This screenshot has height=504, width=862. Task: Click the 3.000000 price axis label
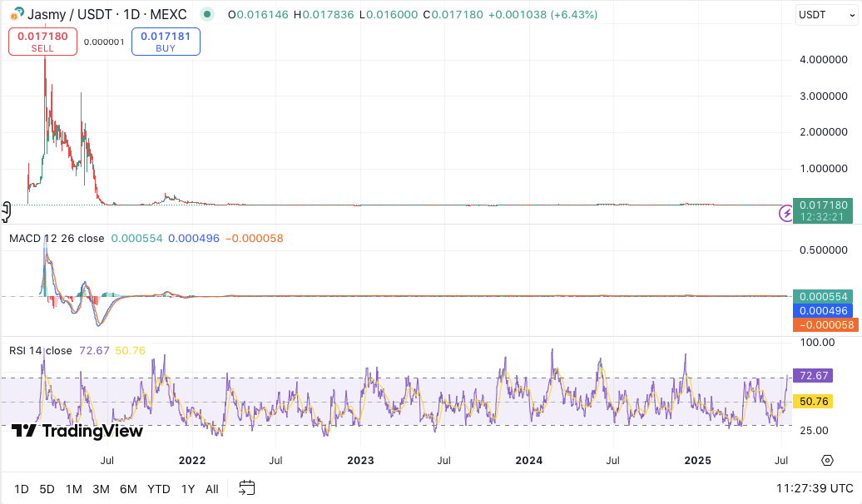tap(824, 96)
